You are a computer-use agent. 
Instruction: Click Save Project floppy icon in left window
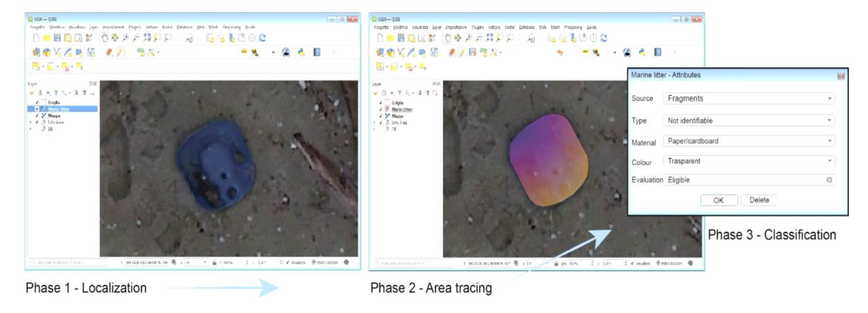pos(57,38)
